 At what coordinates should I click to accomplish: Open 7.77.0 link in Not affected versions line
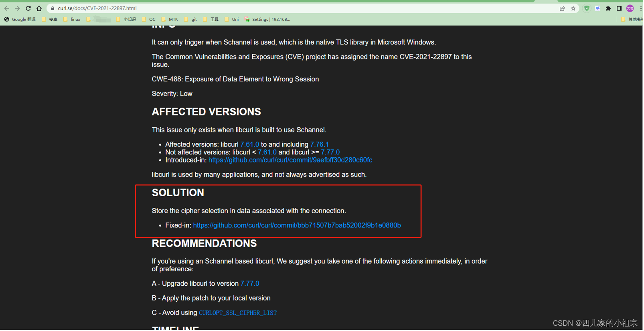[x=330, y=152]
